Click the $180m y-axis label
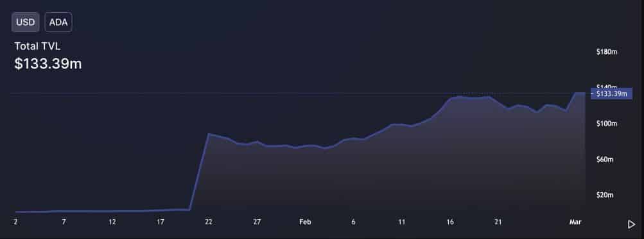The image size is (644, 239). 607,52
